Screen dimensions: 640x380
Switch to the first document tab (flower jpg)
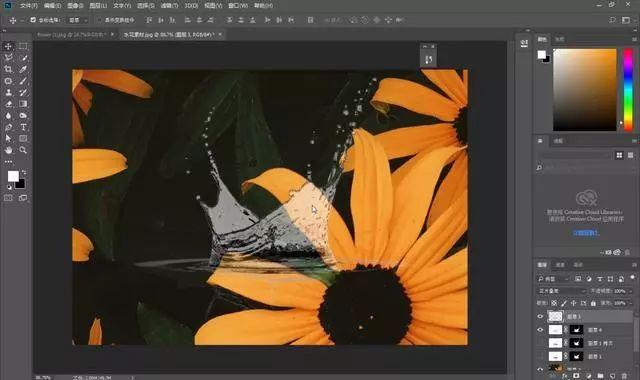[x=72, y=35]
